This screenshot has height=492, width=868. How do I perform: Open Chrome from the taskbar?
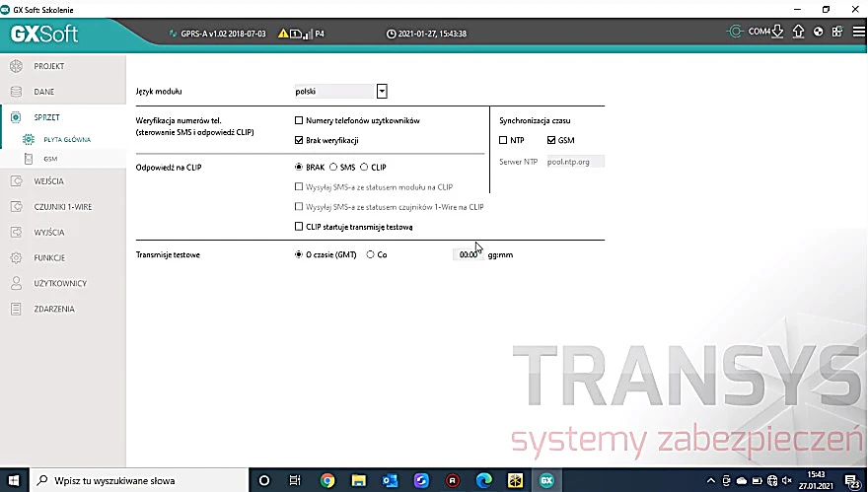pos(327,480)
